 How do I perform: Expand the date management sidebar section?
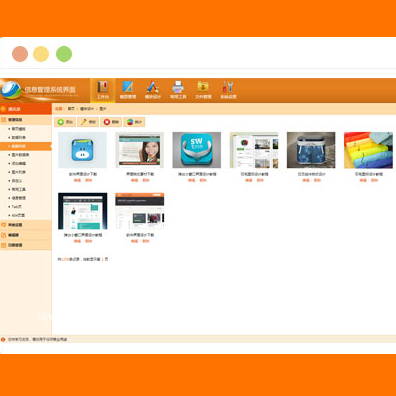coord(26,245)
